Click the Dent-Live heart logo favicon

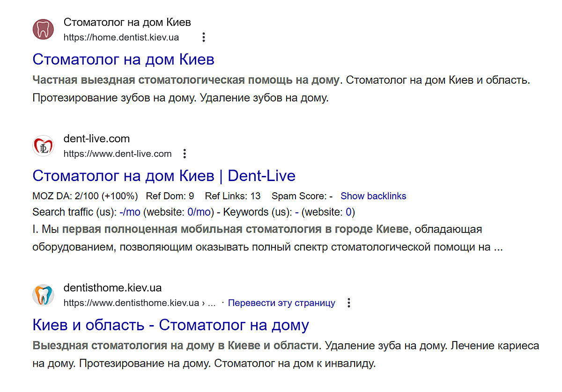44,146
